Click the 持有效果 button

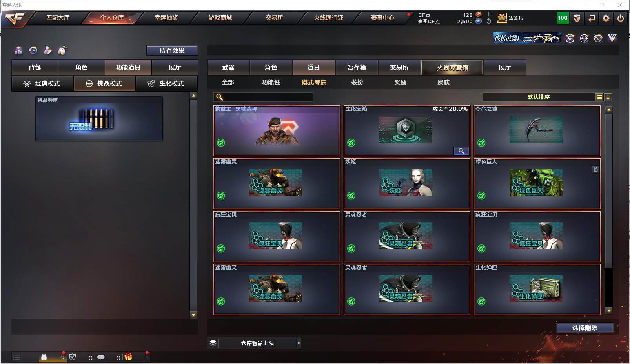pos(172,51)
